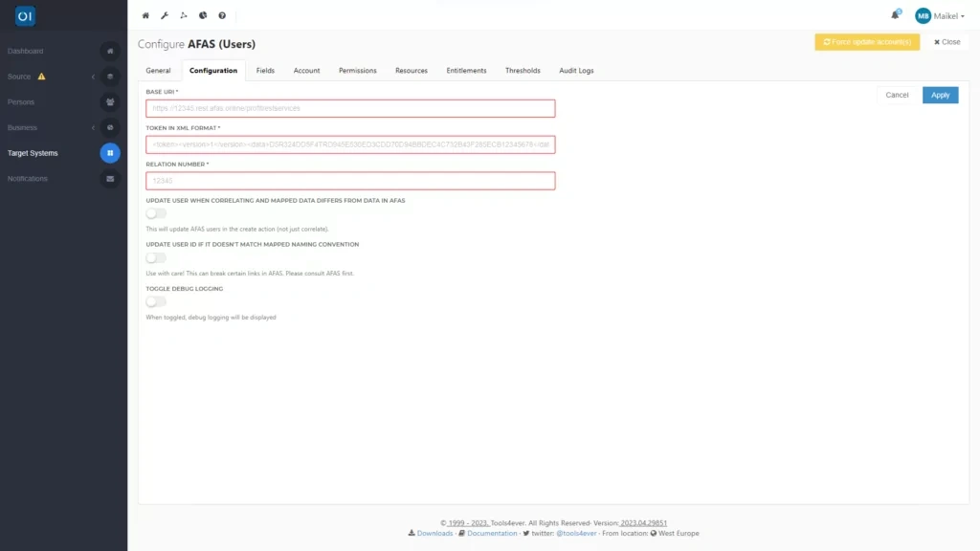980x551 pixels.
Task: Switch to the Permissions tab
Action: tap(355, 70)
